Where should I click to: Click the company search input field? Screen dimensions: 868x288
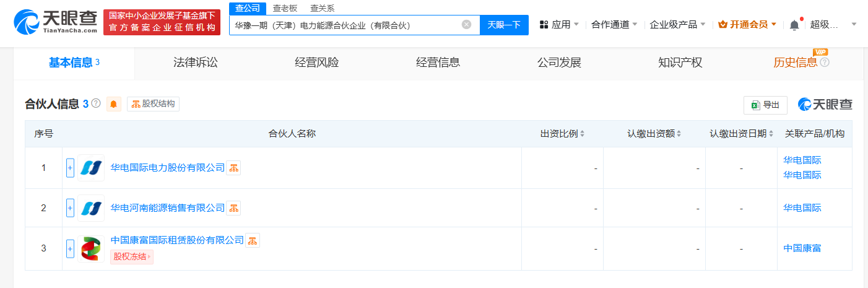(x=344, y=25)
